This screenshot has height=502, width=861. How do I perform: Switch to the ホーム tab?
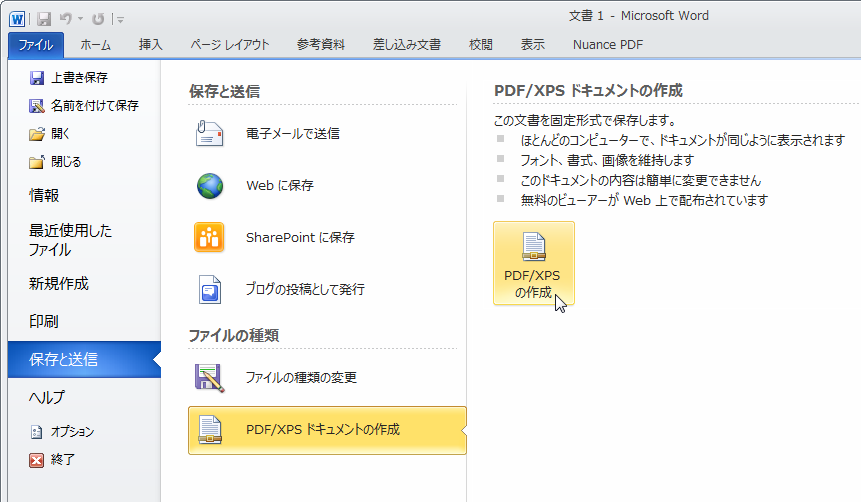[x=96, y=45]
